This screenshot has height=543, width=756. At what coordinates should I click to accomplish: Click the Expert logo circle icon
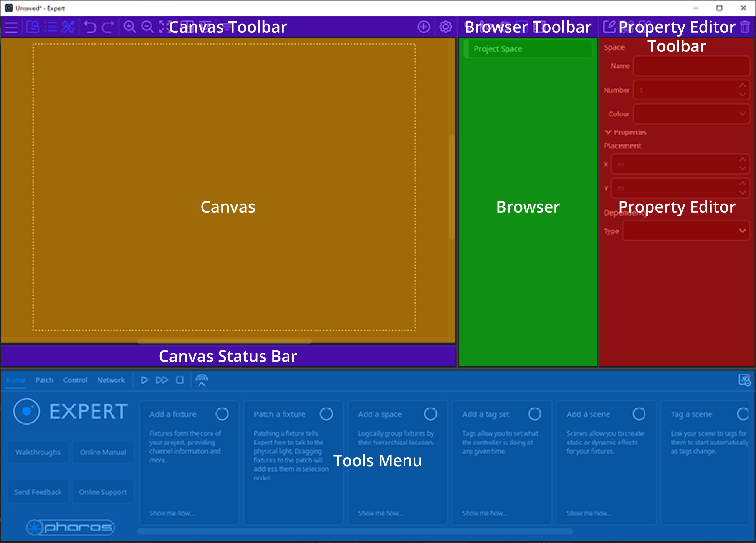coord(26,411)
